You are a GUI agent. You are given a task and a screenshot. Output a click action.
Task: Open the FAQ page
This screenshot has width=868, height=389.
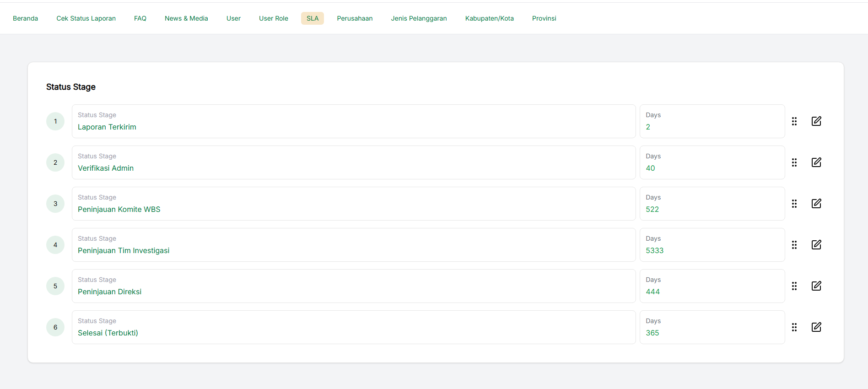140,18
